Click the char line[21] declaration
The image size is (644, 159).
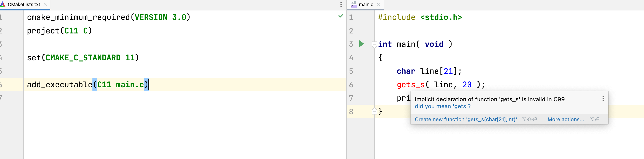(429, 71)
